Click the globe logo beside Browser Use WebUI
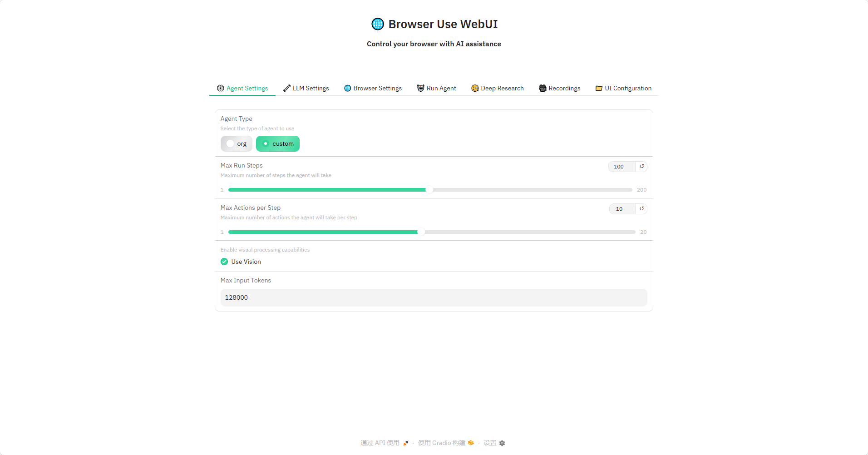This screenshot has width=868, height=455. pyautogui.click(x=377, y=24)
